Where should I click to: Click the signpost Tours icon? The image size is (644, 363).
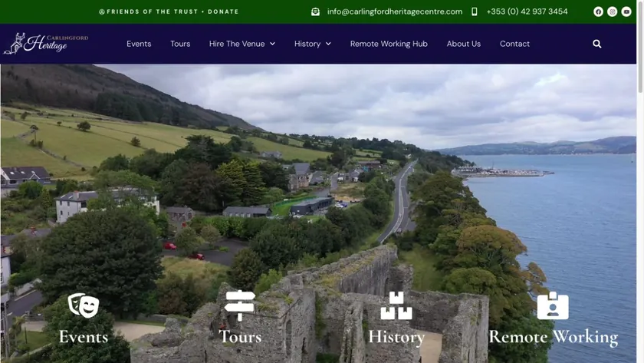pos(240,305)
